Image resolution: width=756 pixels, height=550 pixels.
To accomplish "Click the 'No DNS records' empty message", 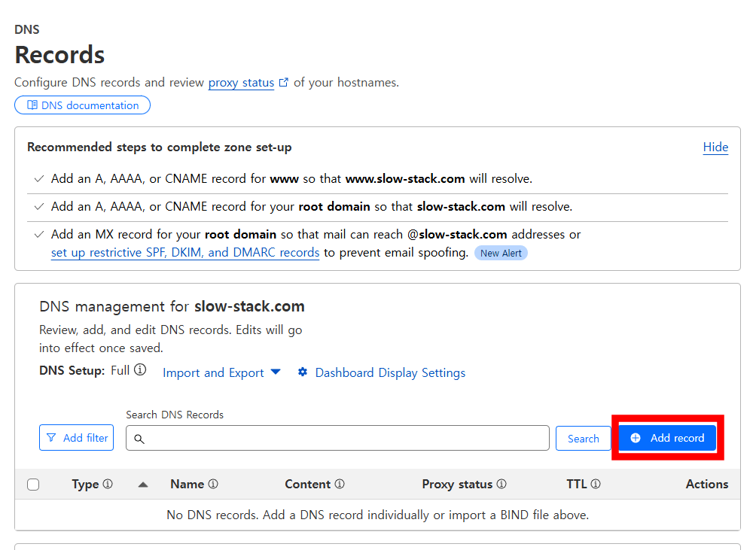I will pyautogui.click(x=377, y=515).
